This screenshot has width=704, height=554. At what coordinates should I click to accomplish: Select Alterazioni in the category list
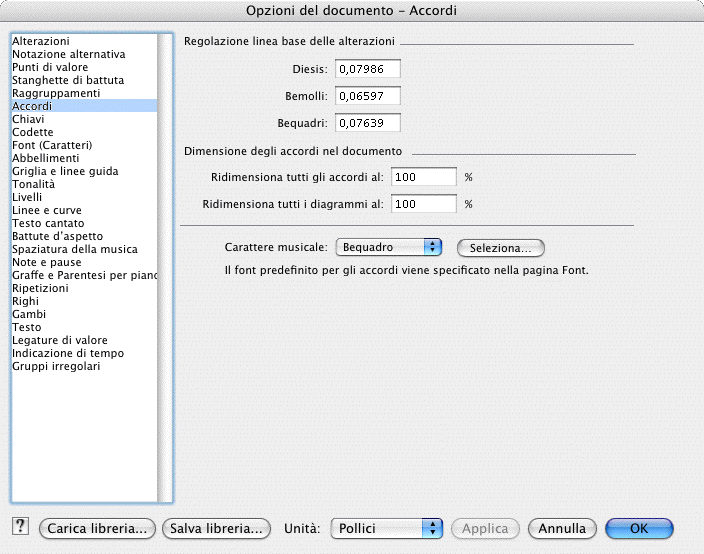point(41,41)
